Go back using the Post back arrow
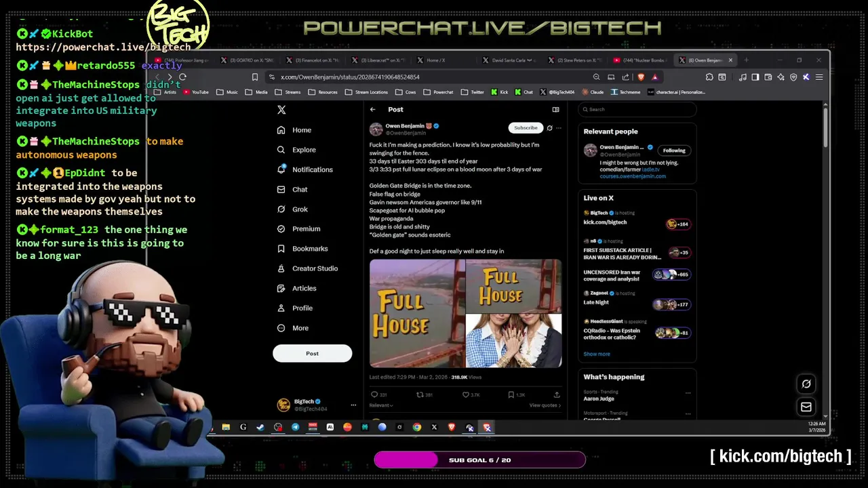Viewport: 868px width, 488px height. [x=372, y=109]
